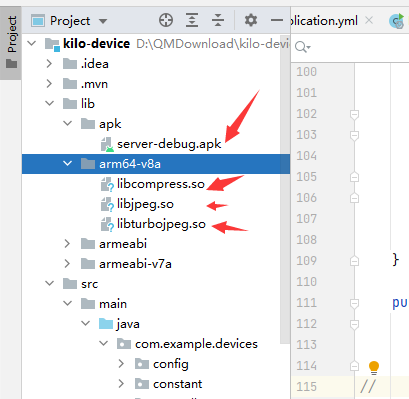Close the application.yml editor tab
Viewport: 409px width, 399px height.
(369, 20)
